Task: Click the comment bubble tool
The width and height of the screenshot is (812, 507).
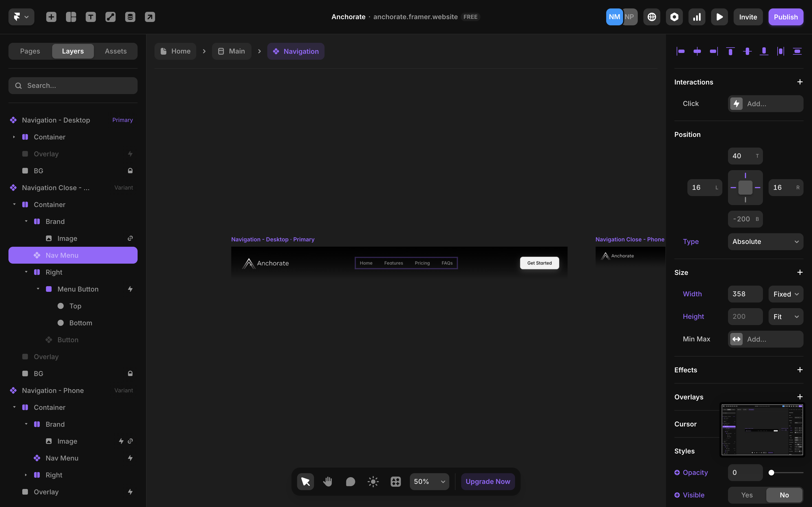Action: point(350,482)
